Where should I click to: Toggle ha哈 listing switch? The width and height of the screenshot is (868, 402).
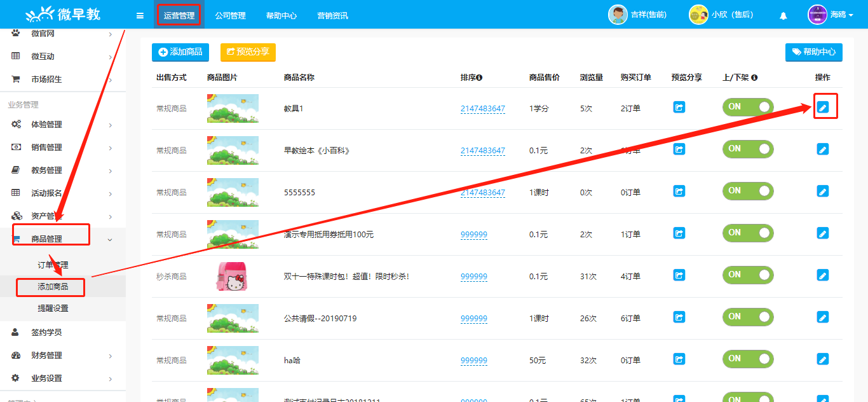point(748,359)
